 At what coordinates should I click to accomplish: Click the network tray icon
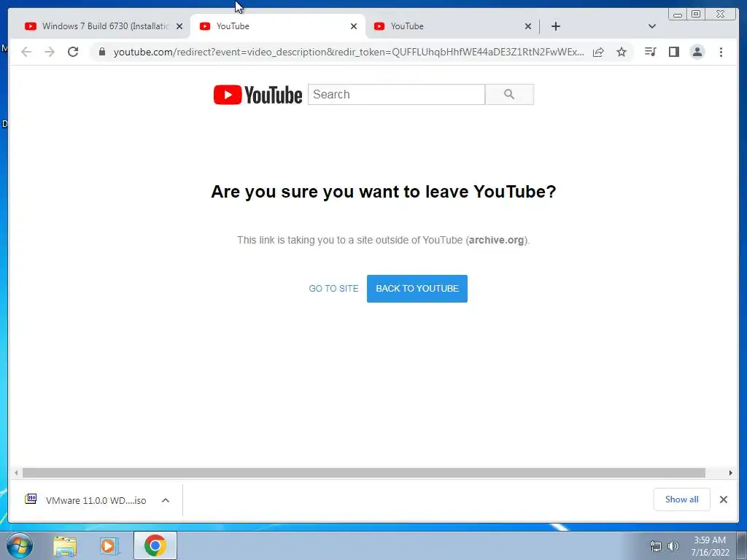point(656,546)
